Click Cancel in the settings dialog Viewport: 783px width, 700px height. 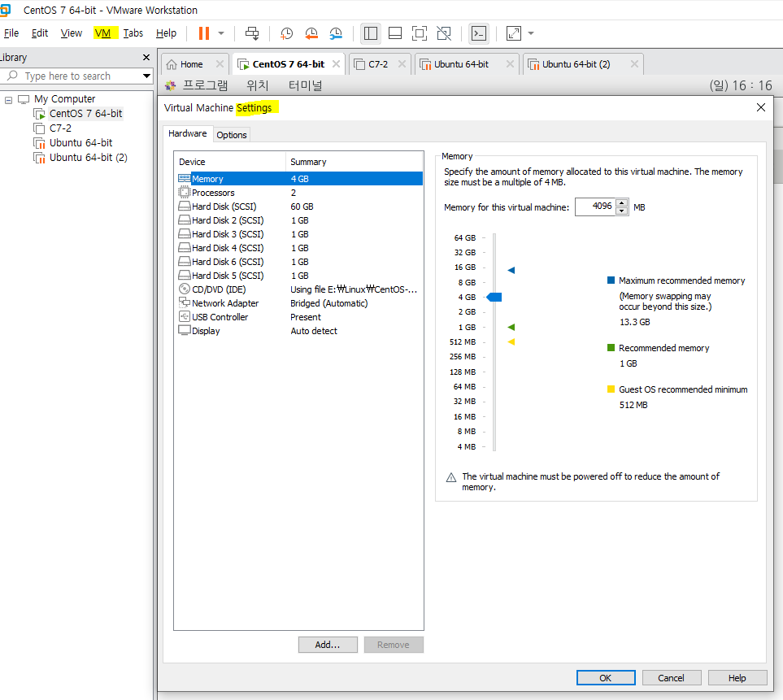671,678
